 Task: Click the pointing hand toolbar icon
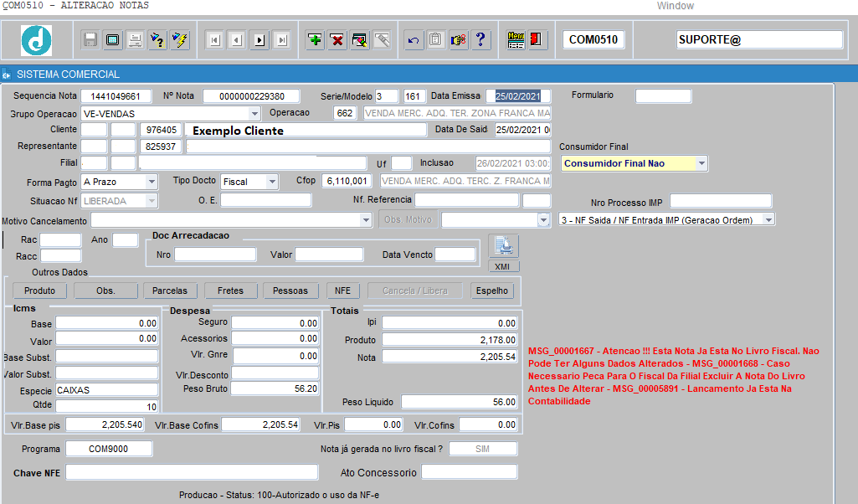[x=459, y=40]
